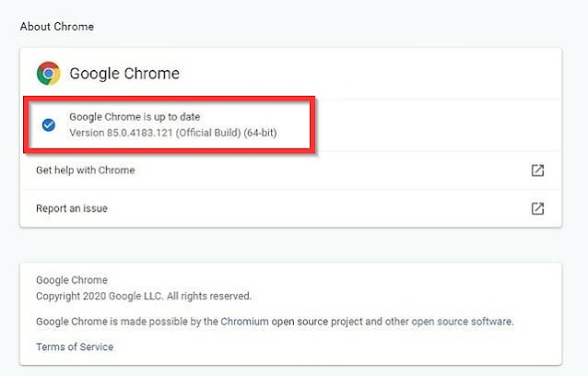The height and width of the screenshot is (376, 588).
Task: Click the Google Chrome title beside the logo
Action: point(124,74)
